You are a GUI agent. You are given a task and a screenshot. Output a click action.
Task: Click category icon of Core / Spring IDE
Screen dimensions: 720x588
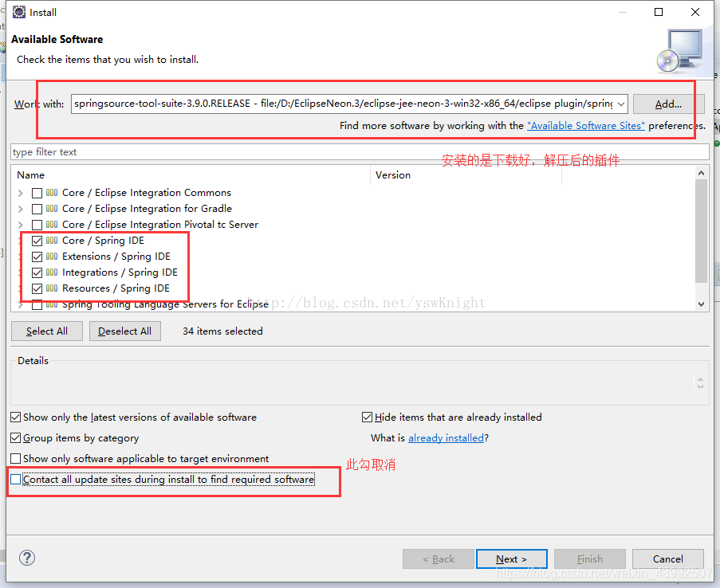pyautogui.click(x=52, y=241)
